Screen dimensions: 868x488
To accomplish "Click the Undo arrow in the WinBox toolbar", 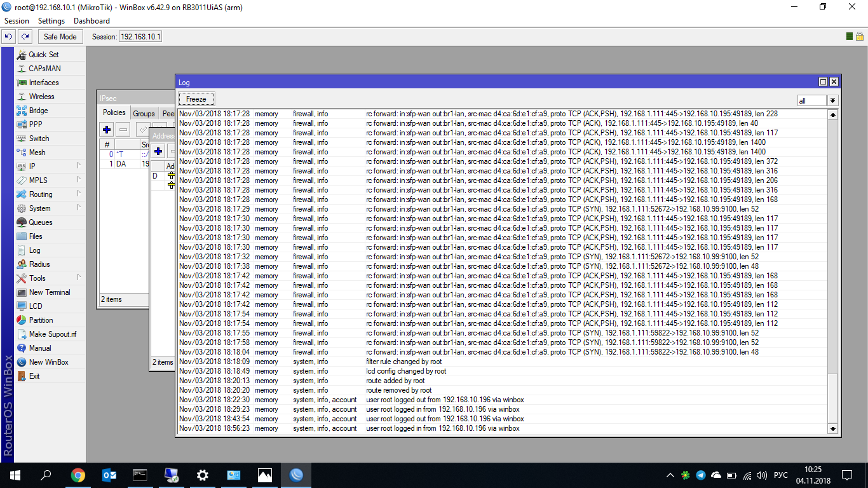I will coord(9,37).
